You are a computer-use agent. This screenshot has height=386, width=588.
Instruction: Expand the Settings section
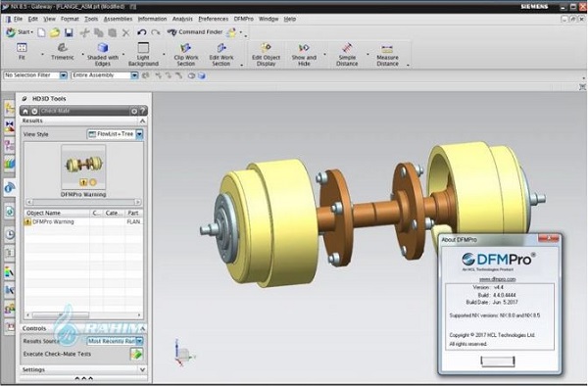pos(83,369)
